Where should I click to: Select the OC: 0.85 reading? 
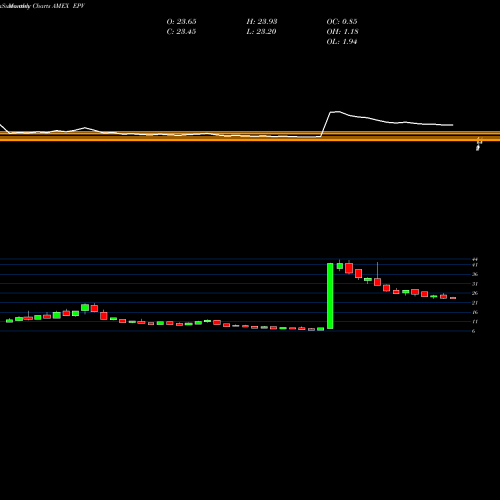pos(342,22)
